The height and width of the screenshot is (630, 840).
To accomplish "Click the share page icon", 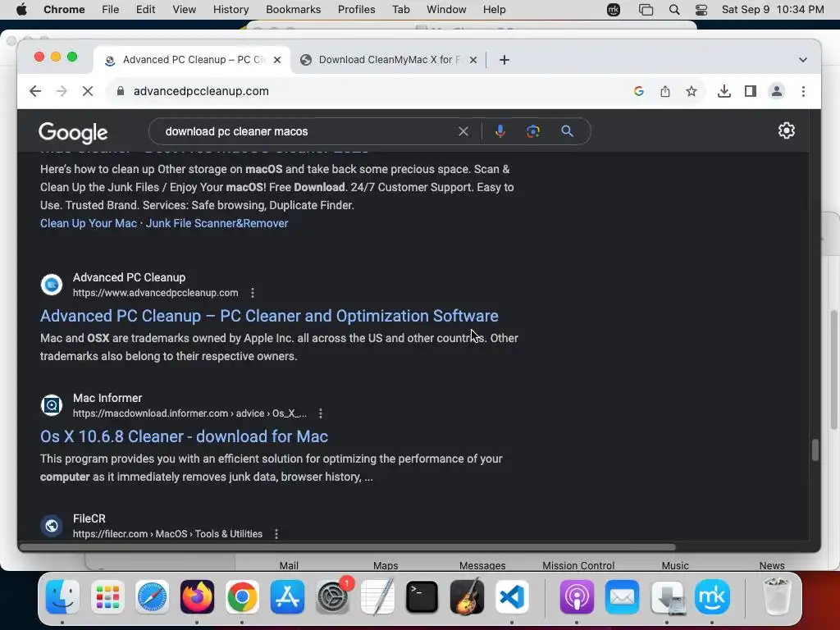I will point(664,91).
